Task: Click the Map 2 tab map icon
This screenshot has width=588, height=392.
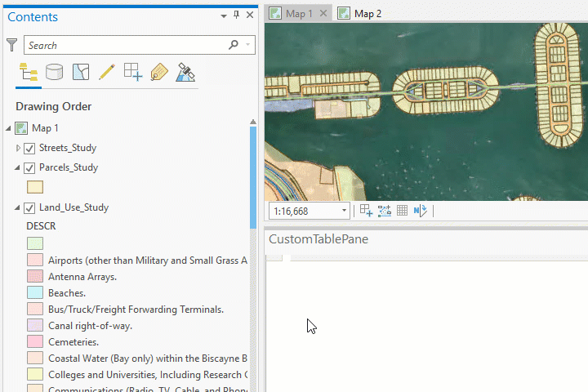Action: 344,14
